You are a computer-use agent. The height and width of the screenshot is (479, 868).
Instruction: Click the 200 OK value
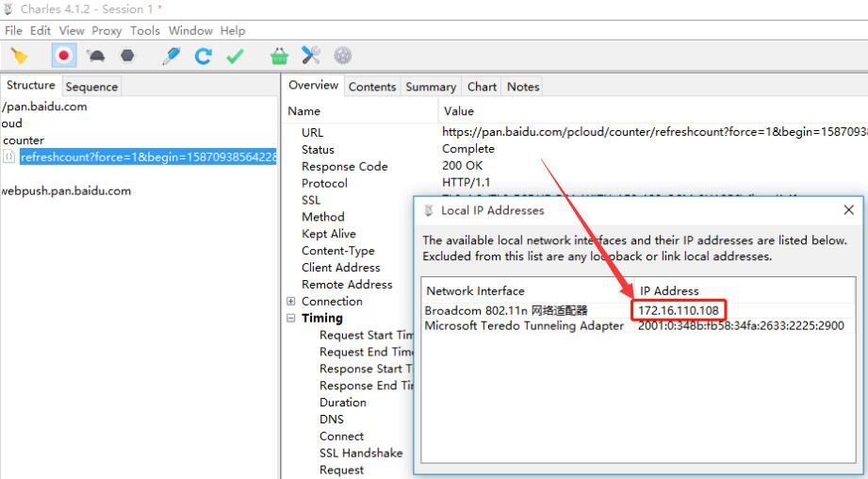[x=462, y=166]
